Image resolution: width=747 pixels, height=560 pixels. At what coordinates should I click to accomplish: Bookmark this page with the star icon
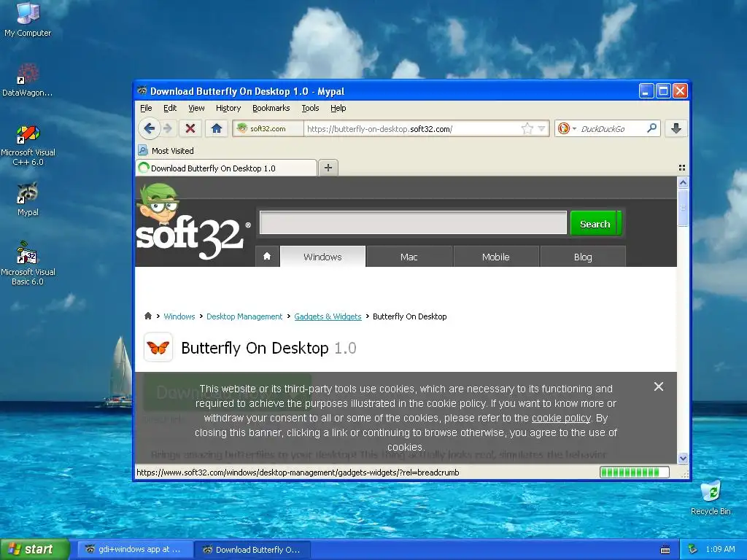click(x=527, y=128)
